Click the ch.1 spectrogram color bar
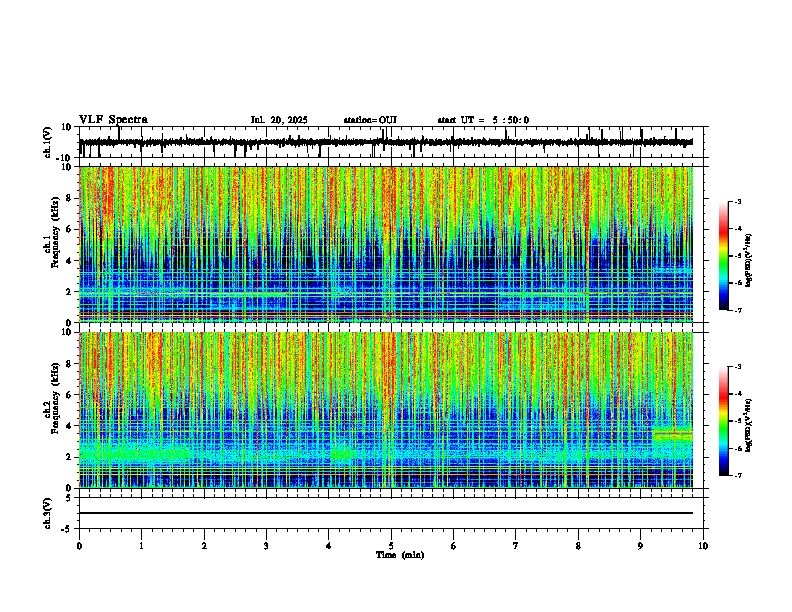 724,256
